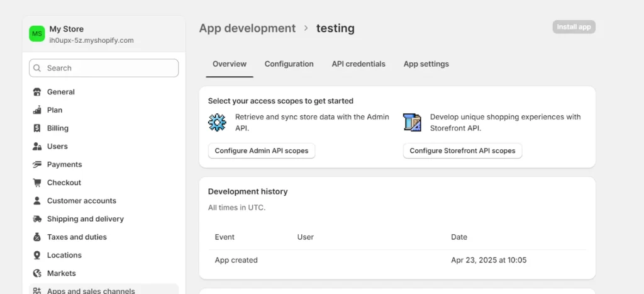The image size is (644, 294).
Task: Click the Billing dollar icon
Action: (x=36, y=128)
